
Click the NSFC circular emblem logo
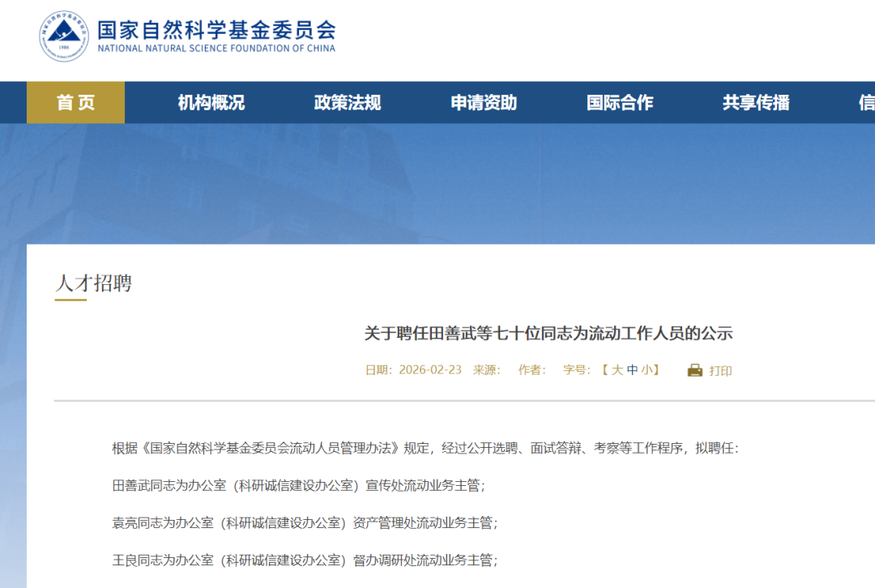click(64, 36)
